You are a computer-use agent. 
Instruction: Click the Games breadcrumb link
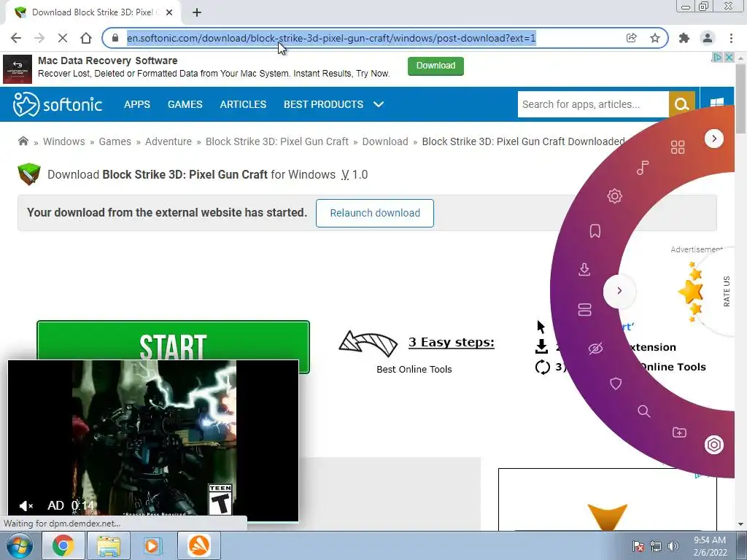coord(115,141)
